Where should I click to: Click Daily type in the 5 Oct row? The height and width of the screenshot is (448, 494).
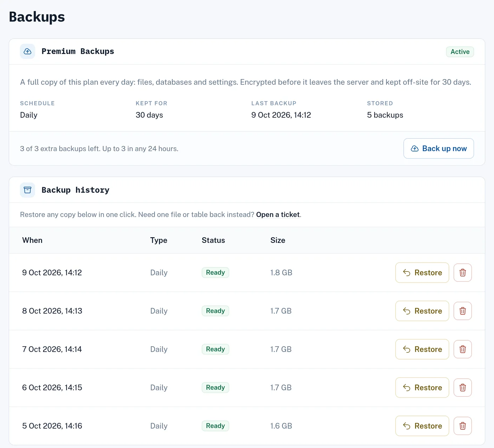coord(159,426)
